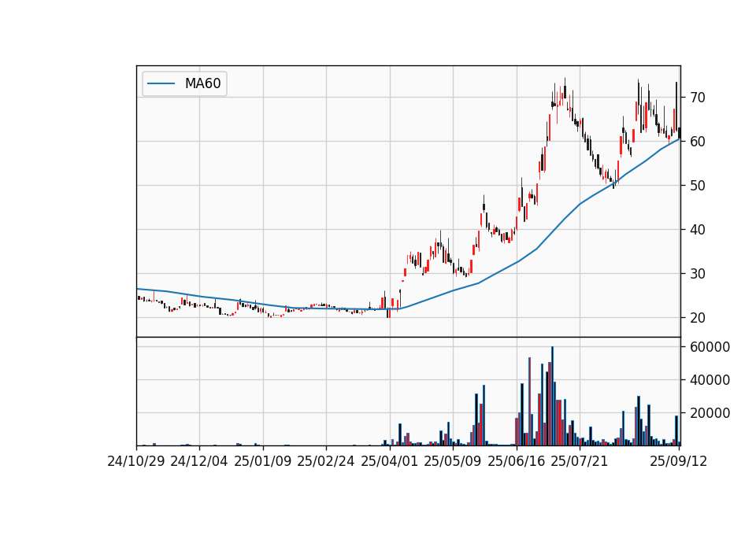This screenshot has width=756, height=543.
Task: Click the volume axis value 60000
Action: (x=710, y=347)
